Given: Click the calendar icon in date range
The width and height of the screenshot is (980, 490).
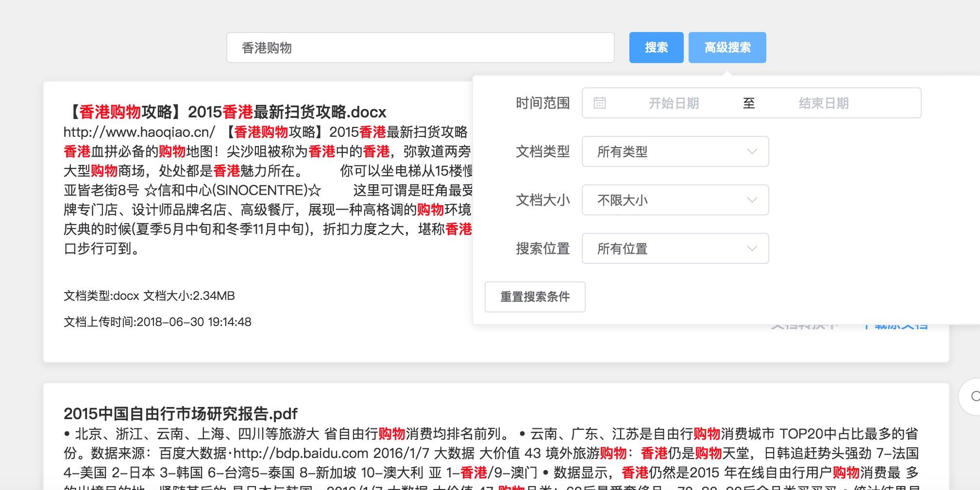Looking at the screenshot, I should pyautogui.click(x=600, y=103).
